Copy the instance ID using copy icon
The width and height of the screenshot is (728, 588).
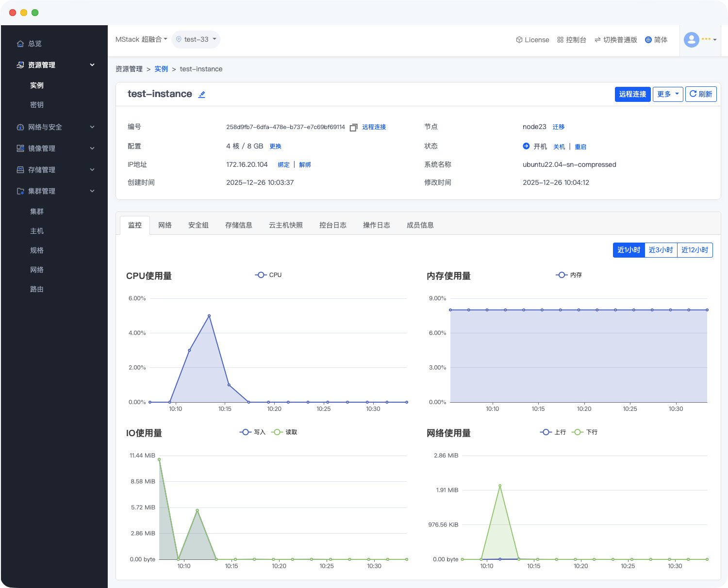pyautogui.click(x=353, y=128)
